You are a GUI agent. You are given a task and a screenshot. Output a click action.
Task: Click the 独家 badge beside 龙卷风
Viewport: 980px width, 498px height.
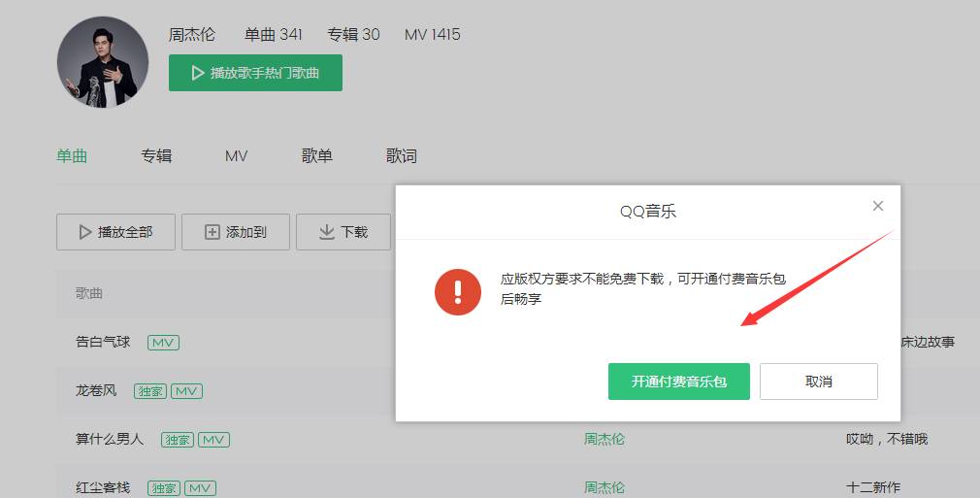tap(150, 391)
